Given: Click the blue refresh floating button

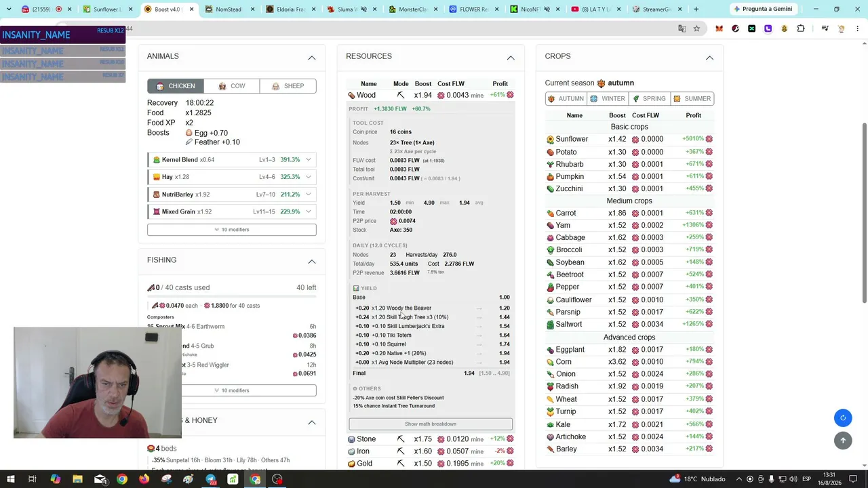Looking at the screenshot, I should 843,418.
